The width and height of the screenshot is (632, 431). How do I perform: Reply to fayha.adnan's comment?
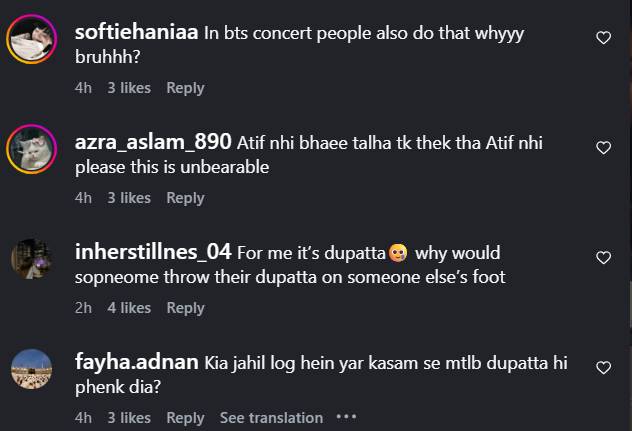point(185,418)
